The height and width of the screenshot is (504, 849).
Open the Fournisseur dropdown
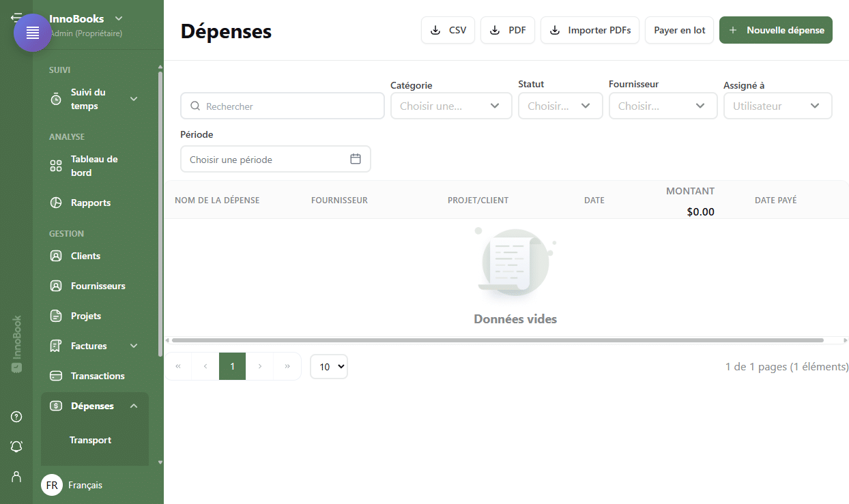tap(663, 106)
